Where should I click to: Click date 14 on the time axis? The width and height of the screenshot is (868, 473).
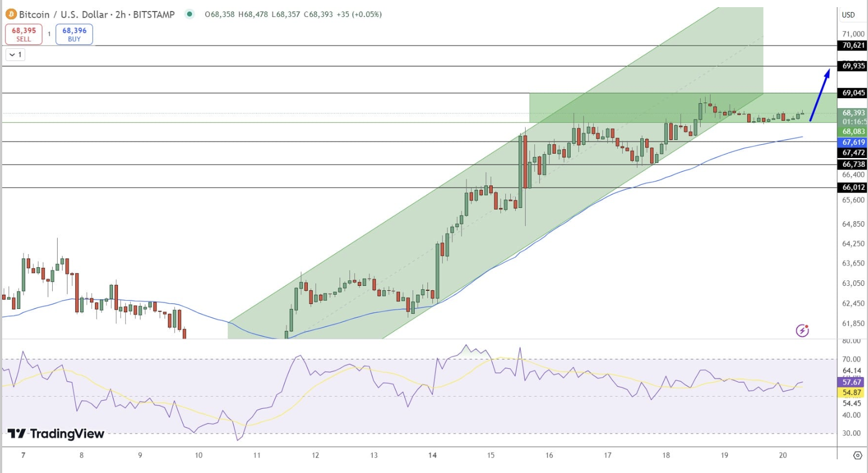(x=432, y=455)
